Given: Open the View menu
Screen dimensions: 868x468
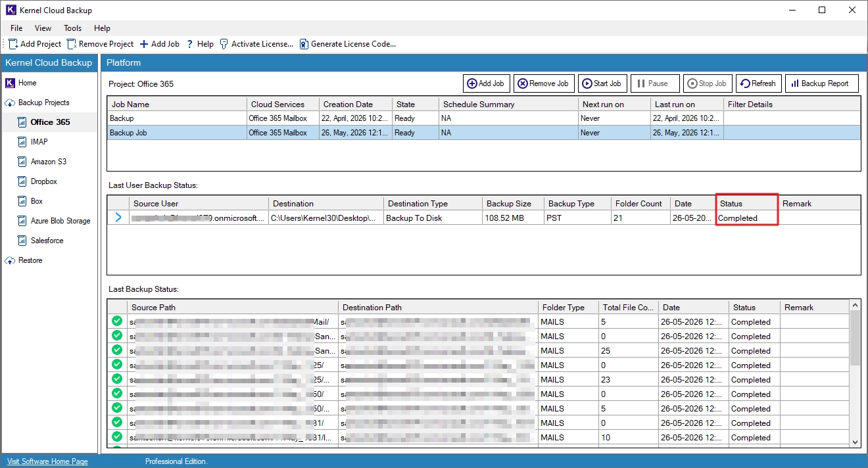Looking at the screenshot, I should click(43, 28).
